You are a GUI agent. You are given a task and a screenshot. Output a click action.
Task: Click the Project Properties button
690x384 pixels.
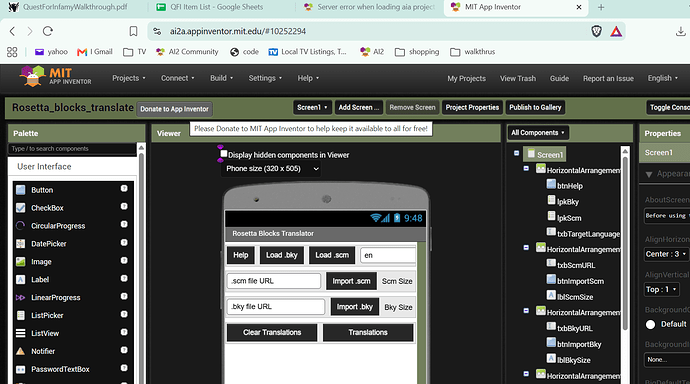coord(472,107)
